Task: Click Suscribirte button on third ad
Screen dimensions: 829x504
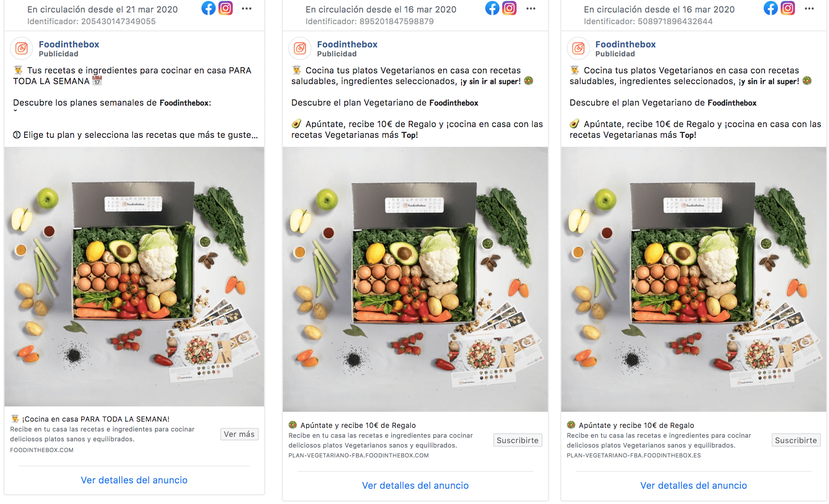Action: (796, 440)
